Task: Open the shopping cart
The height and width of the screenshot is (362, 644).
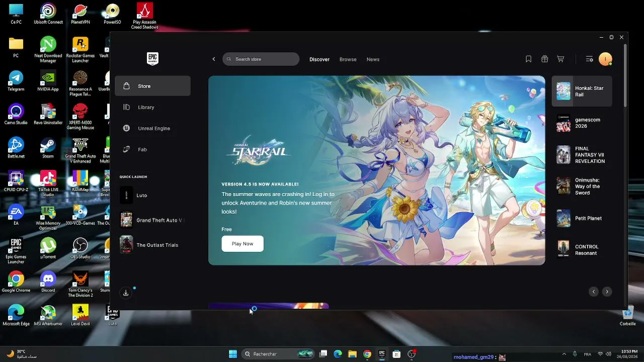Action: [560, 59]
